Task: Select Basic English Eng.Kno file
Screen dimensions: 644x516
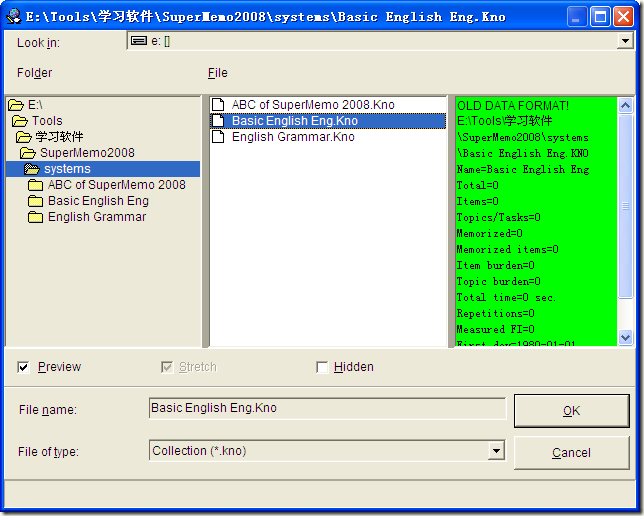Action: coord(328,121)
